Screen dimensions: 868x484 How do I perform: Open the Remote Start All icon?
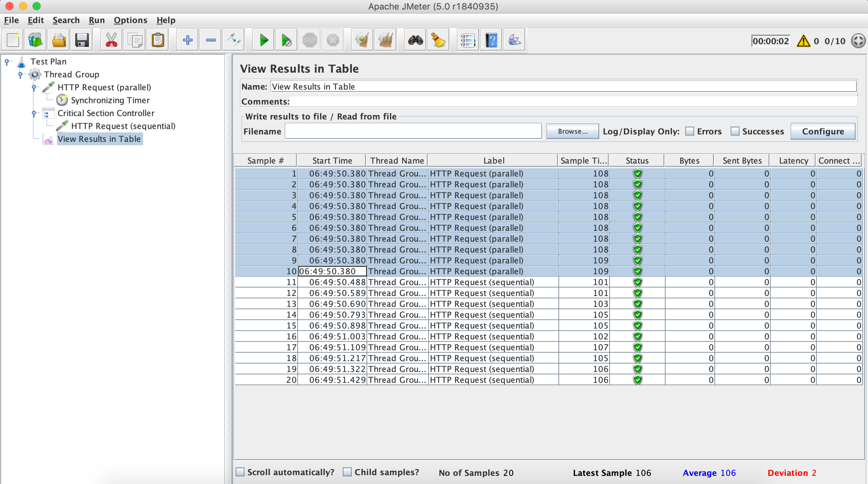pyautogui.click(x=287, y=40)
